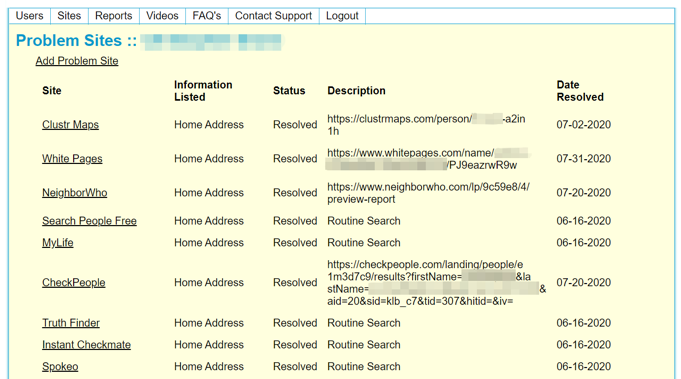Image resolution: width=681 pixels, height=379 pixels.
Task: Click Home Address in White Pages row
Action: [209, 158]
